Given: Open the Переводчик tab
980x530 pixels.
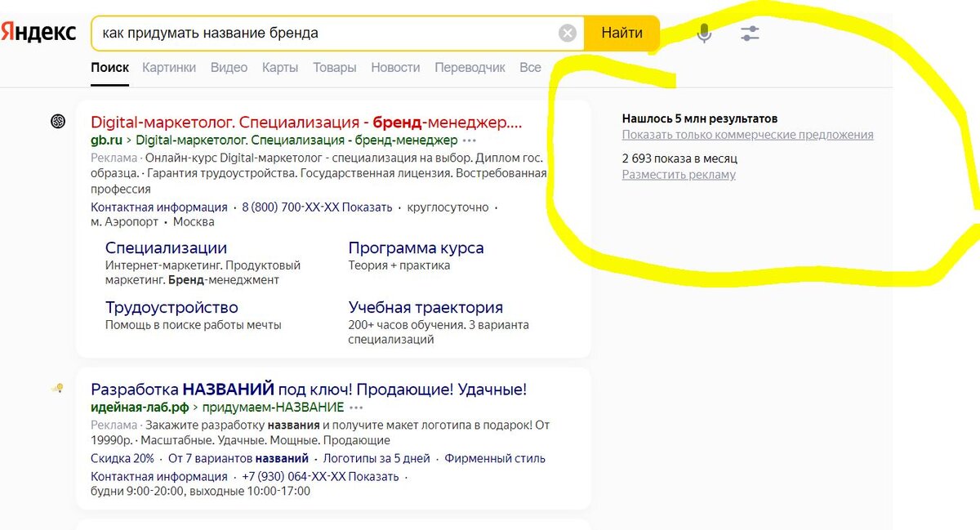Looking at the screenshot, I should (x=470, y=68).
